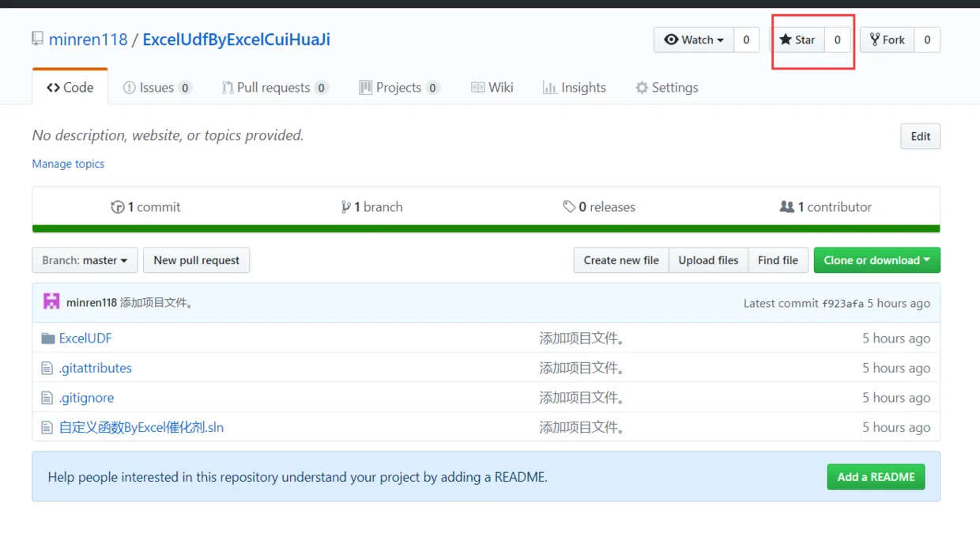Click the fork count next to Fork

pos(927,40)
